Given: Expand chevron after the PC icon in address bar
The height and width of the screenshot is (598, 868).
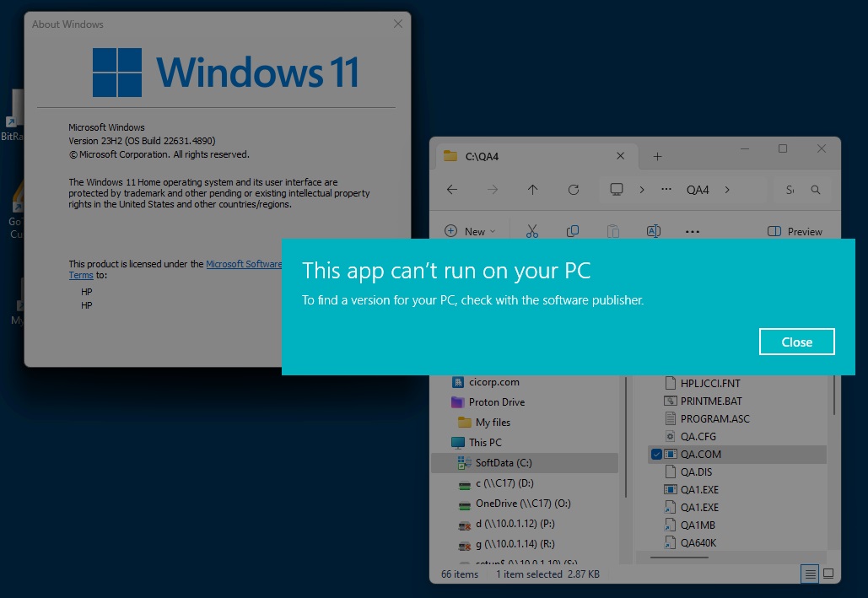Looking at the screenshot, I should [642, 190].
